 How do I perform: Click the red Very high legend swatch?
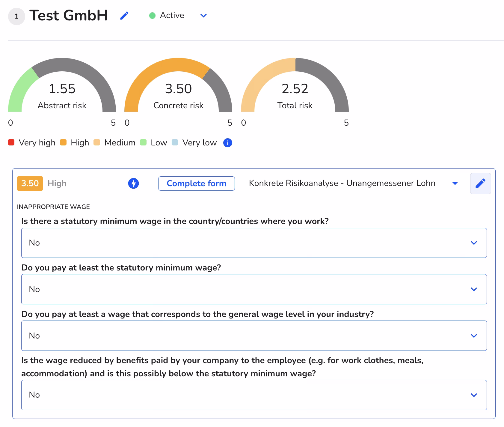[11, 142]
